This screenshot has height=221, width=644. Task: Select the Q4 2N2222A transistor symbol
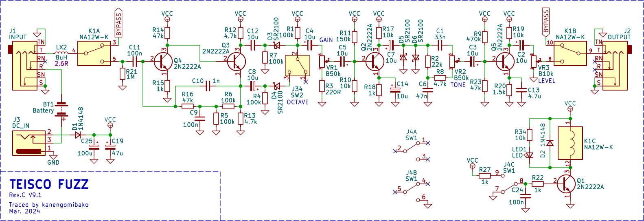click(163, 62)
